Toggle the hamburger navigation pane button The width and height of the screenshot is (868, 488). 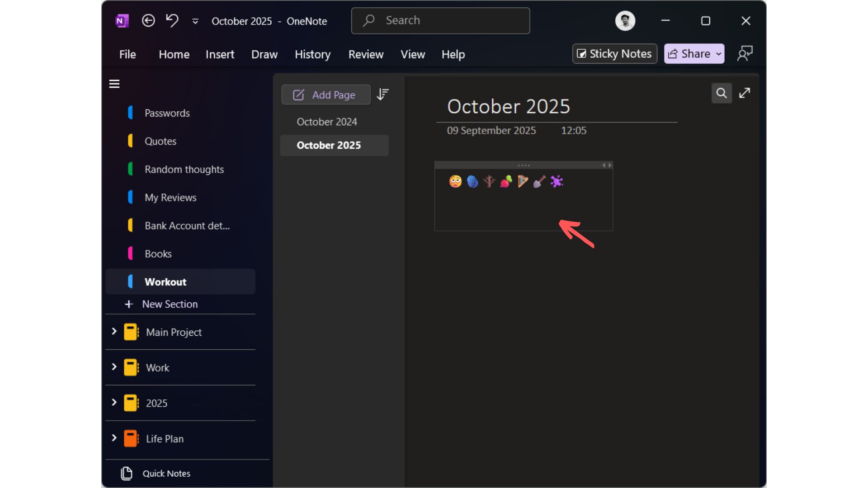click(x=114, y=84)
